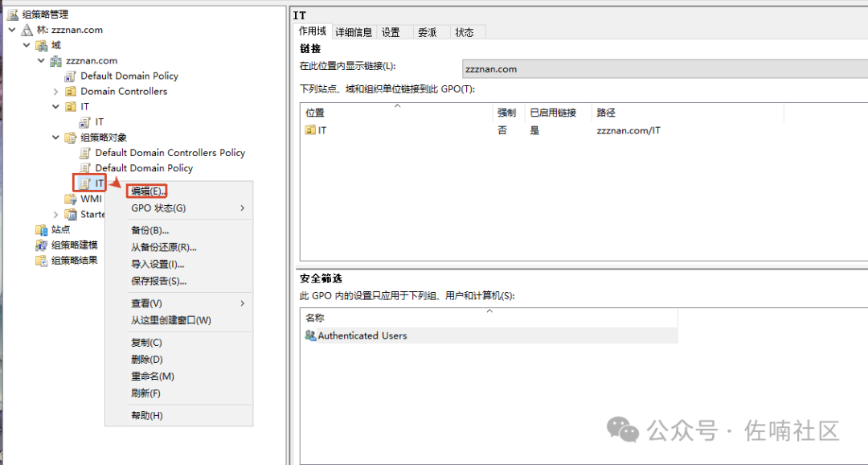Viewport: 868px width, 465px height.
Task: Click the Domain Controllers OU icon
Action: tap(70, 92)
